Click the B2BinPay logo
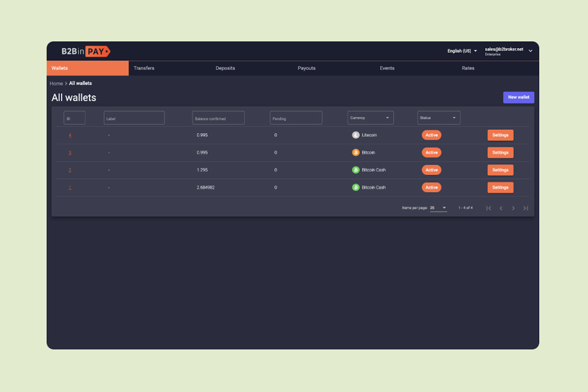This screenshot has width=588, height=392. tap(86, 51)
